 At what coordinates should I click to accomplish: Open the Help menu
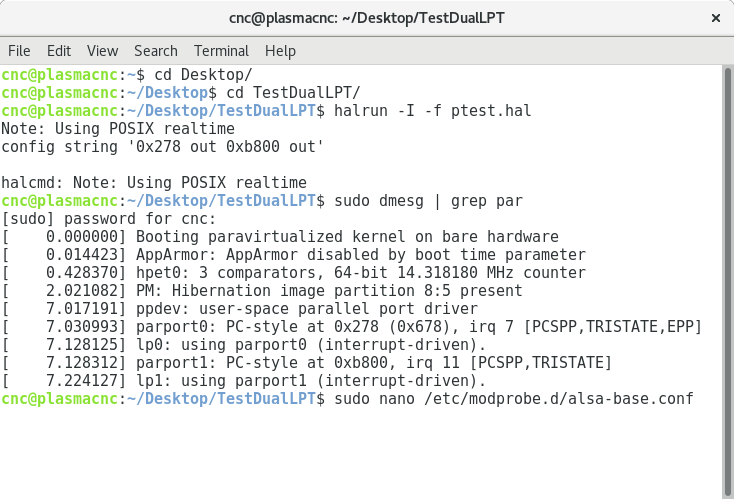tap(280, 51)
